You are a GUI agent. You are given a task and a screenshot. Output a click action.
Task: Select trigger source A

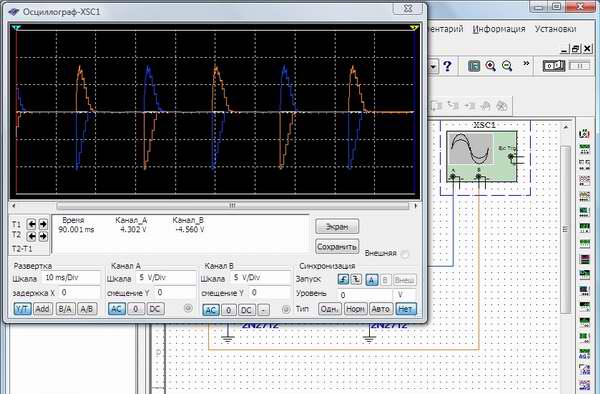pyautogui.click(x=371, y=280)
